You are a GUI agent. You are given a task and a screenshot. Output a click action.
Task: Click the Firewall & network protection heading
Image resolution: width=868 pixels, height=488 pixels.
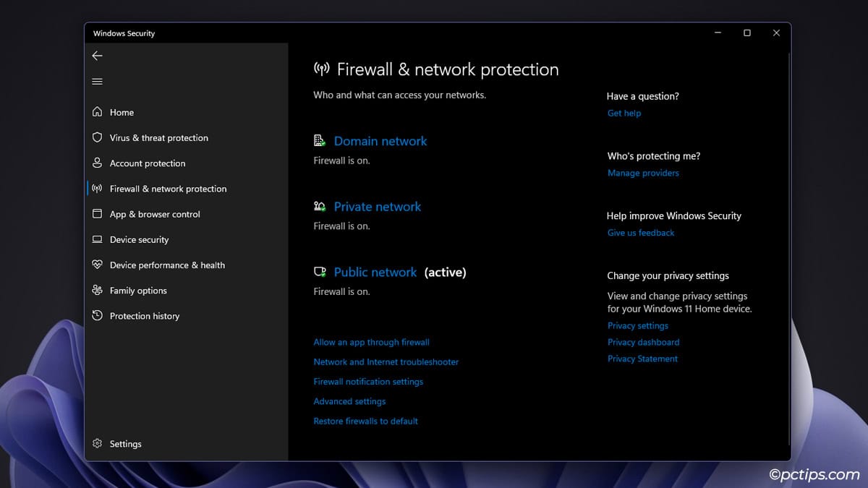pos(448,69)
